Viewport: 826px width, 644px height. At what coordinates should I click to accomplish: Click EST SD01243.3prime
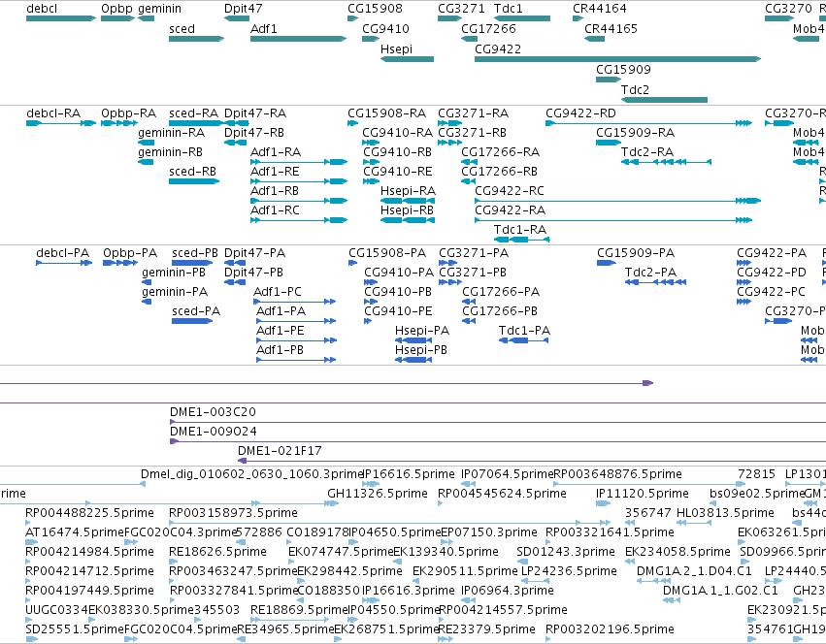click(x=520, y=562)
